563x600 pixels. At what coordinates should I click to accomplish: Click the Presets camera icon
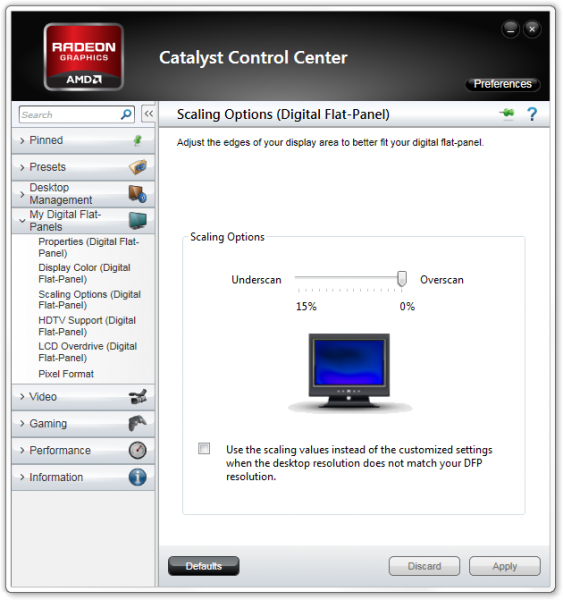pos(138,167)
